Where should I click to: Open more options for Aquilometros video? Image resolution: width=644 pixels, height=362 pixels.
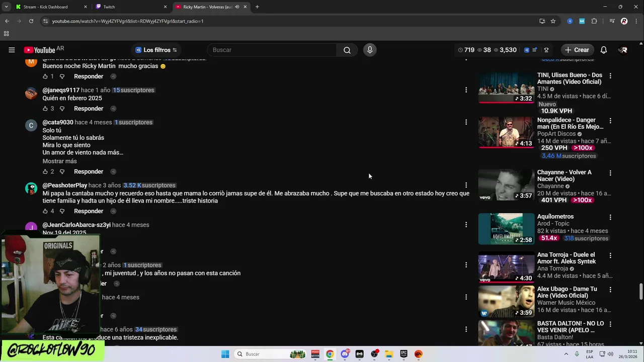pyautogui.click(x=610, y=217)
